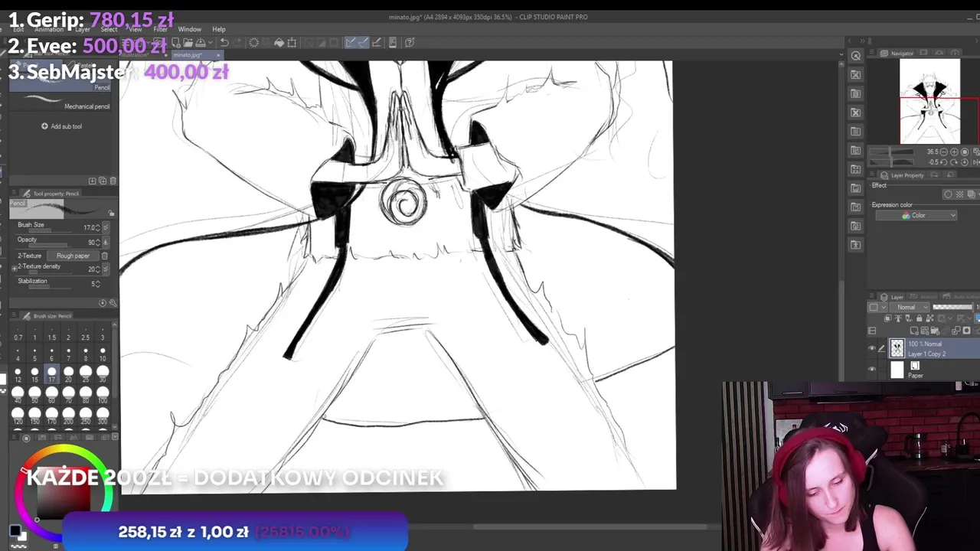Toggle the Snap to Ruler icon

click(x=351, y=43)
